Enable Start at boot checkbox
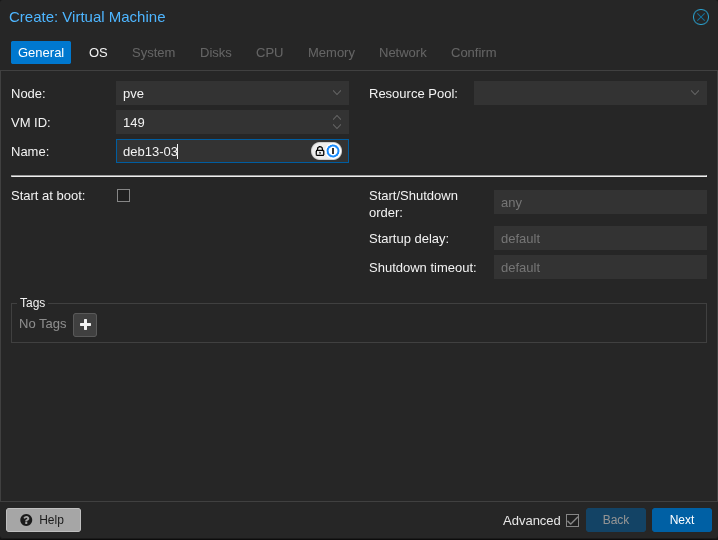The height and width of the screenshot is (540, 718). point(123,196)
